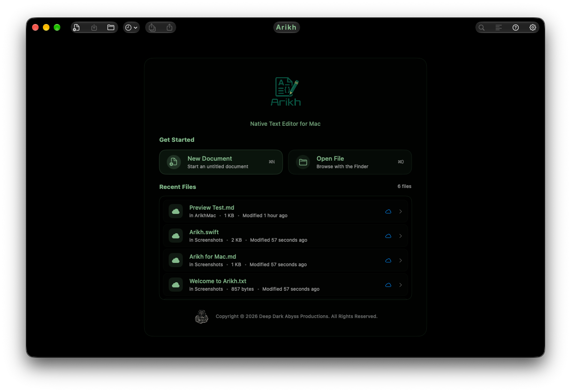This screenshot has width=571, height=392.
Task: Click the open folder toolbar icon
Action: point(111,27)
